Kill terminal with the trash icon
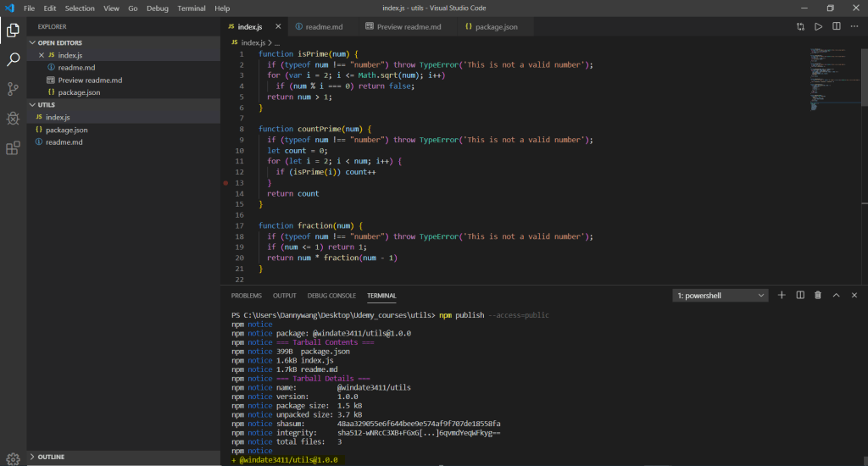 (x=818, y=295)
